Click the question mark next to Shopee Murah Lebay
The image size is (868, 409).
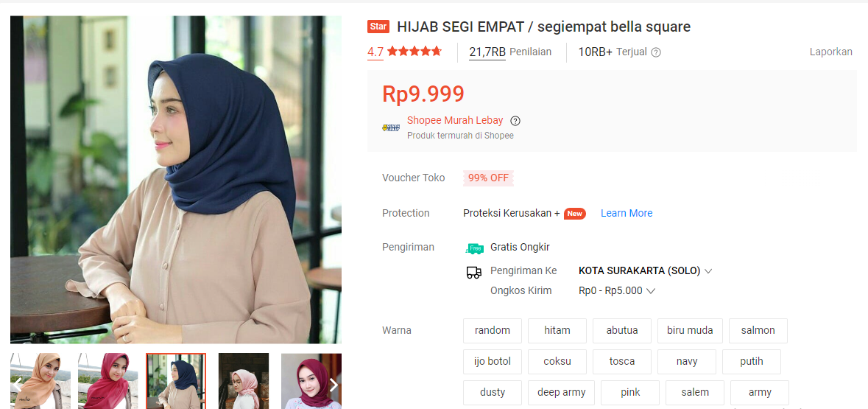515,121
